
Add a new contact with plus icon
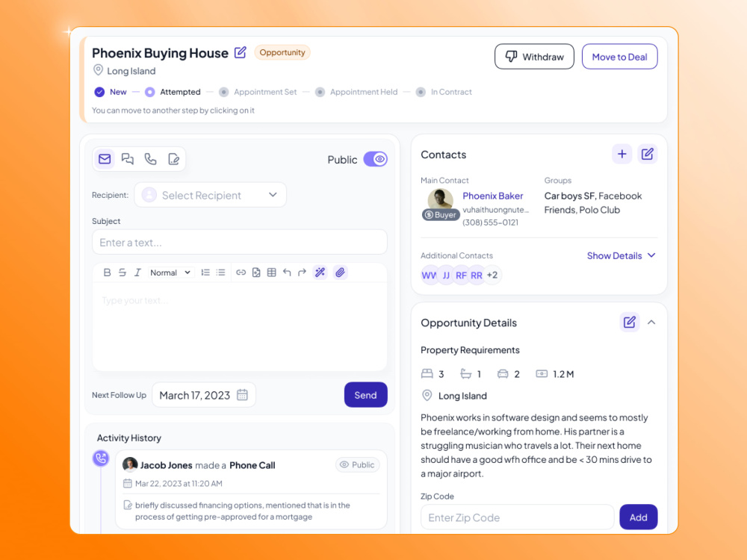tap(622, 155)
